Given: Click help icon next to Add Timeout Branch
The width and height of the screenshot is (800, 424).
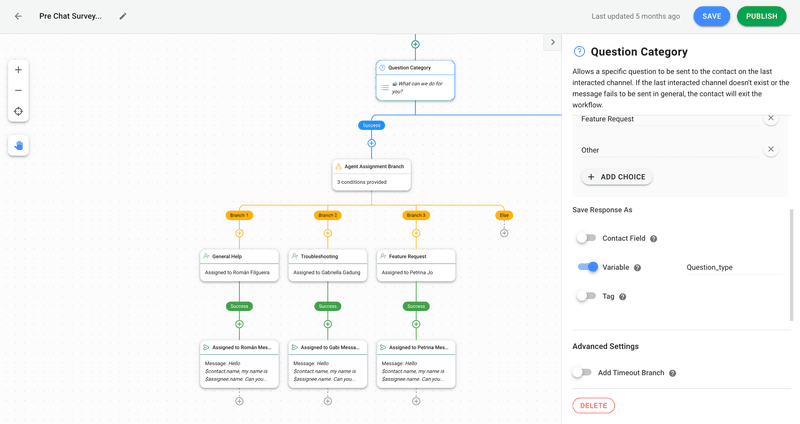Looking at the screenshot, I should [672, 373].
